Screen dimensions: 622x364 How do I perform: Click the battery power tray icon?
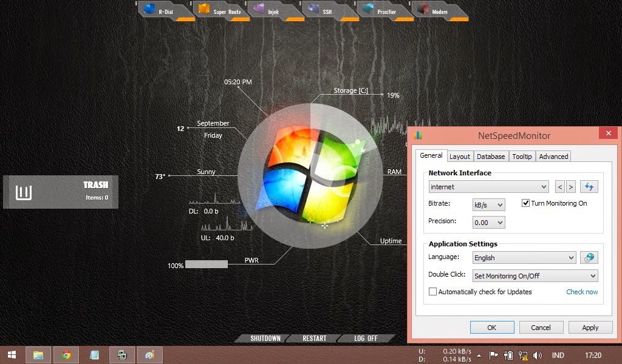(508, 356)
